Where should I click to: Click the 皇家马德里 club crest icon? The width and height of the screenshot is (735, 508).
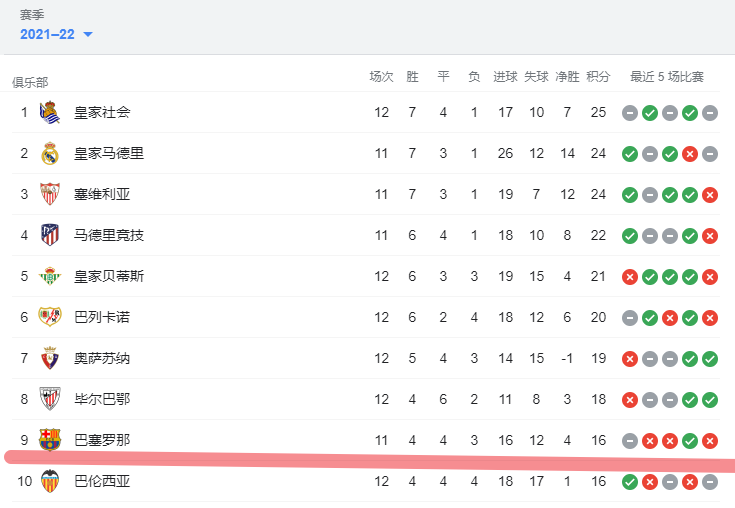(50, 153)
